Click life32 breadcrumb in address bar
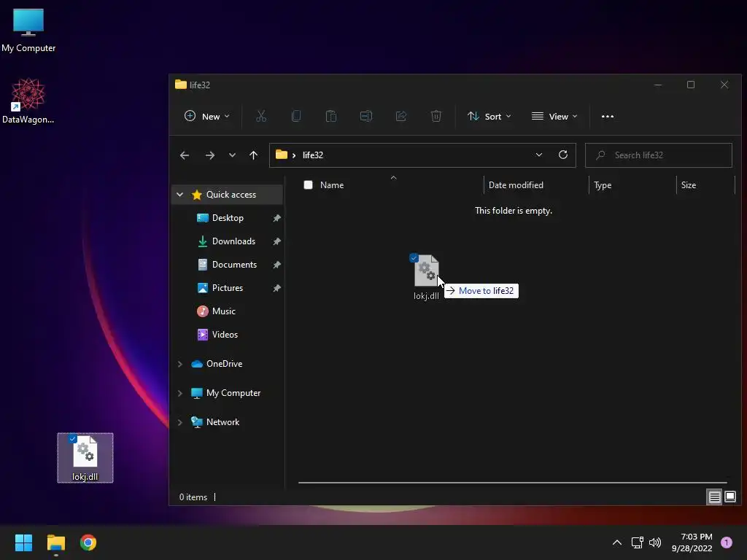The height and width of the screenshot is (560, 747). [313, 155]
